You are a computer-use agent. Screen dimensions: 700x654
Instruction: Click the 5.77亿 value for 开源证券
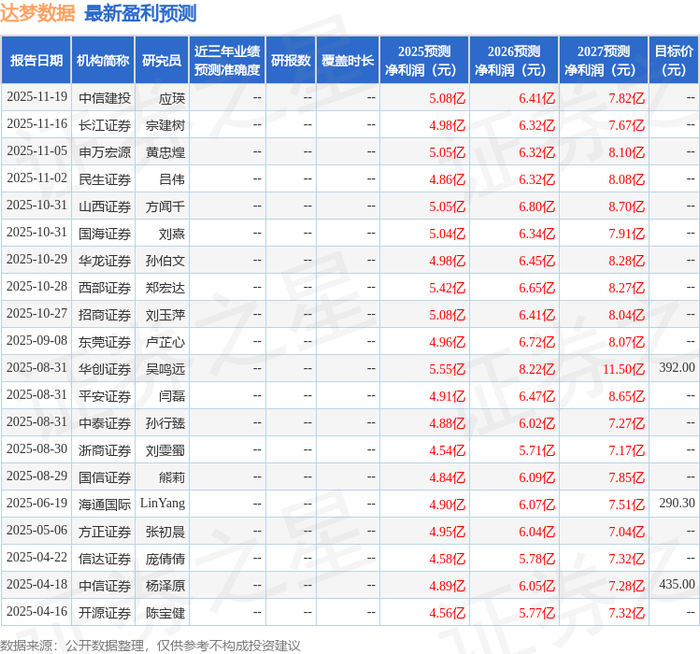click(537, 613)
